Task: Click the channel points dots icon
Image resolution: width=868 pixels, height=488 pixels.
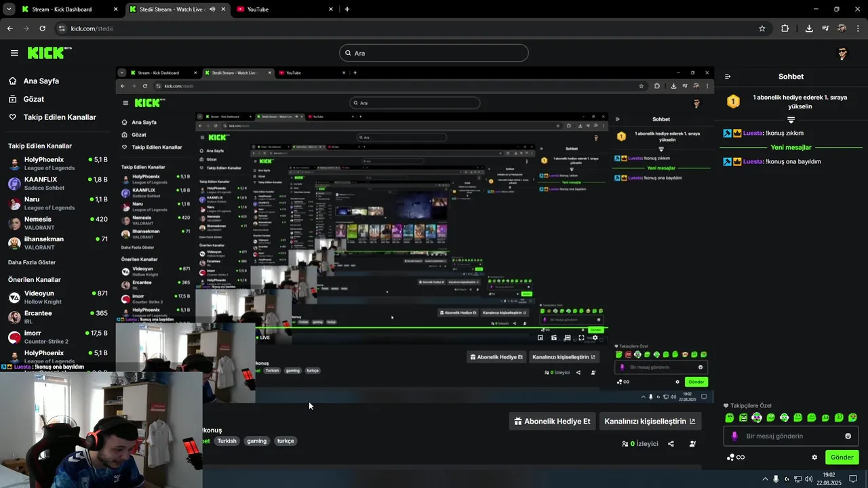Action: click(x=730, y=457)
